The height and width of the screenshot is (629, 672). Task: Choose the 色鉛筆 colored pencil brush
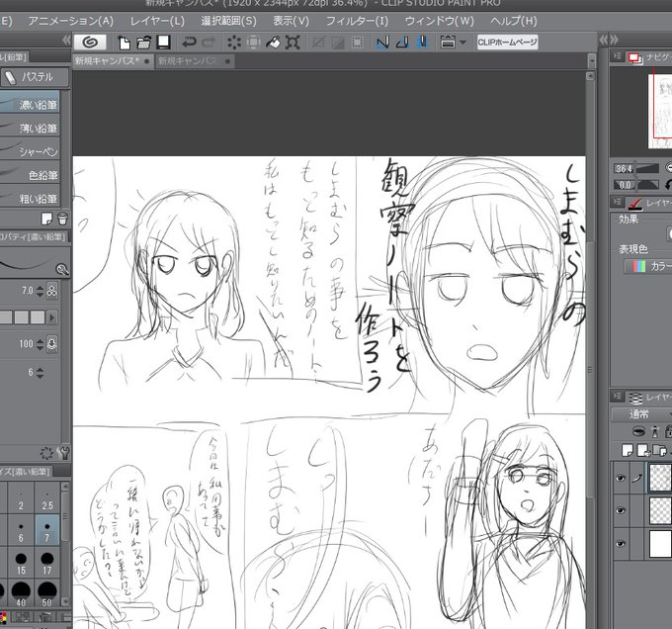(x=30, y=174)
